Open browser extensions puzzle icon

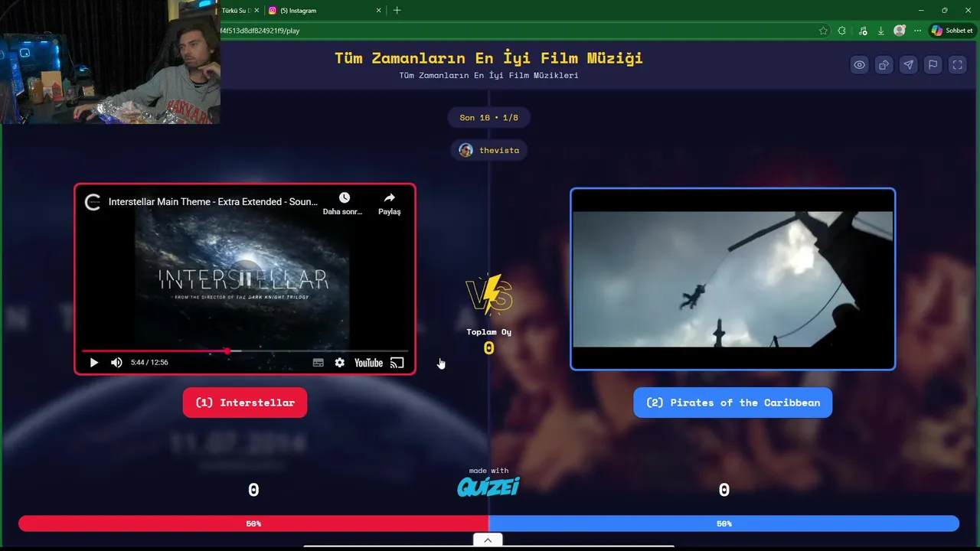click(842, 31)
